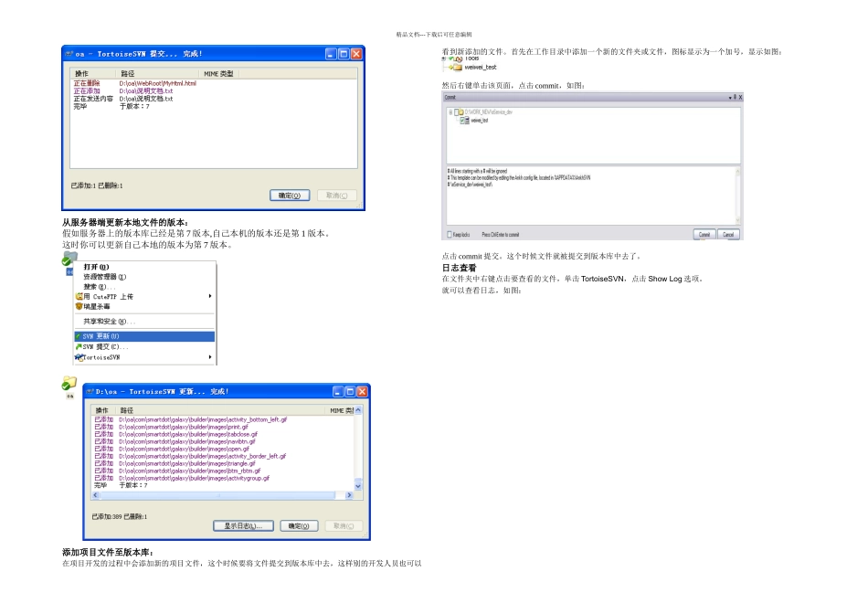Select row D:\oa\WebRoot\MyHtml.html
This screenshot has height=614, width=868.
pos(135,83)
